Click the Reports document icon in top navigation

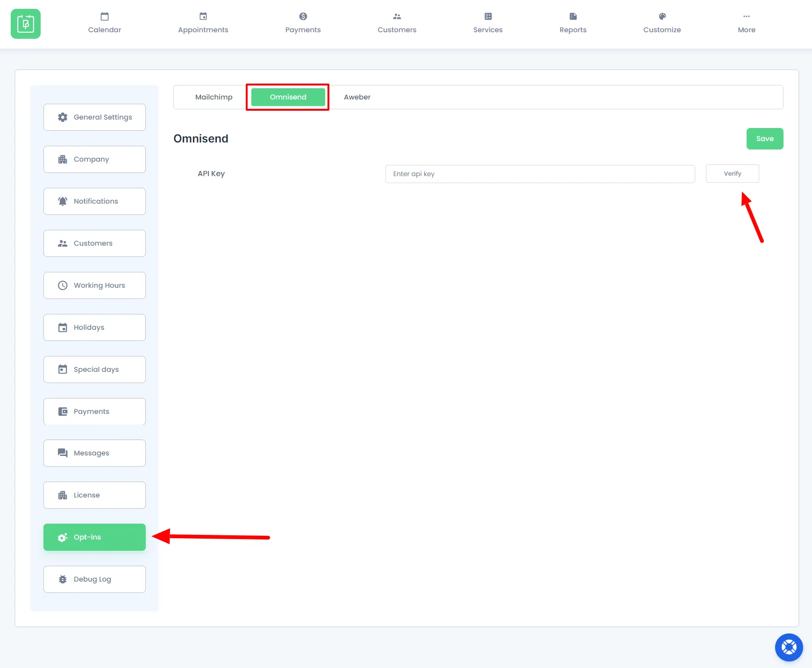tap(573, 16)
